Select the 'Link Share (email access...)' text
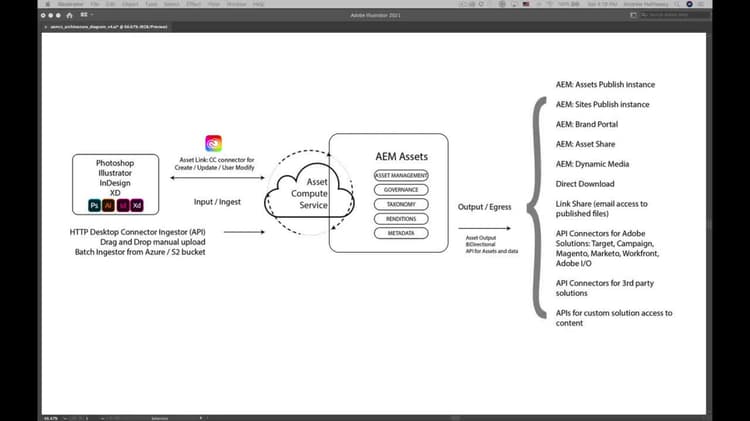The image size is (750, 421). 601,209
